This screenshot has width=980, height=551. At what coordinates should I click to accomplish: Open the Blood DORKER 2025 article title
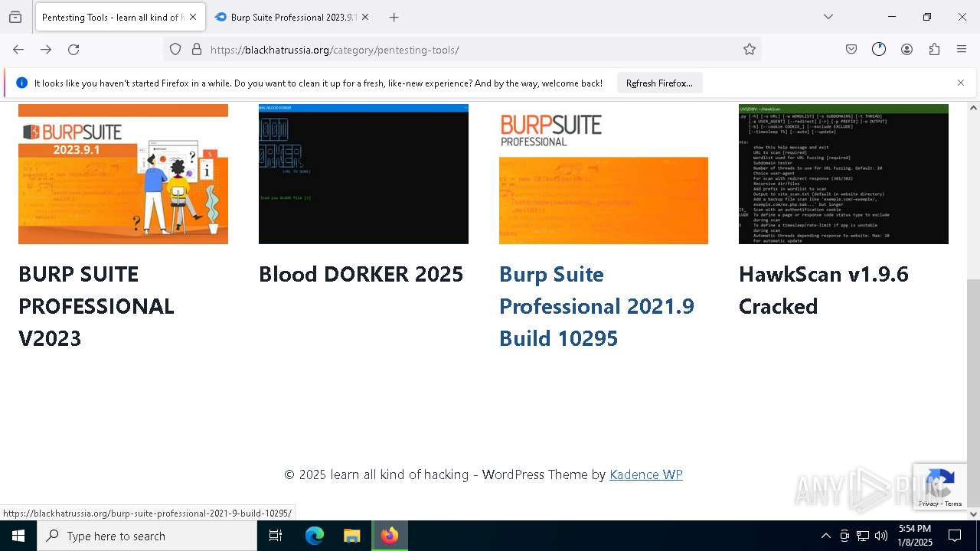(x=361, y=274)
